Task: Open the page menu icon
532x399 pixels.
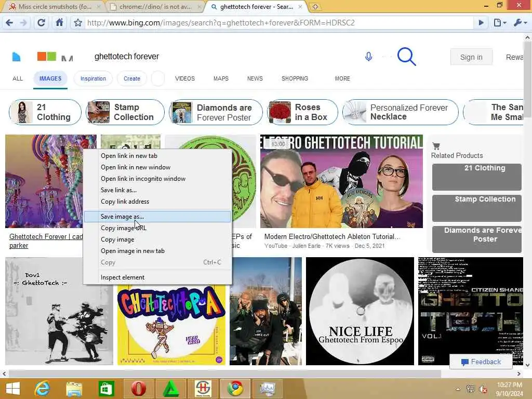Action: tap(500, 23)
